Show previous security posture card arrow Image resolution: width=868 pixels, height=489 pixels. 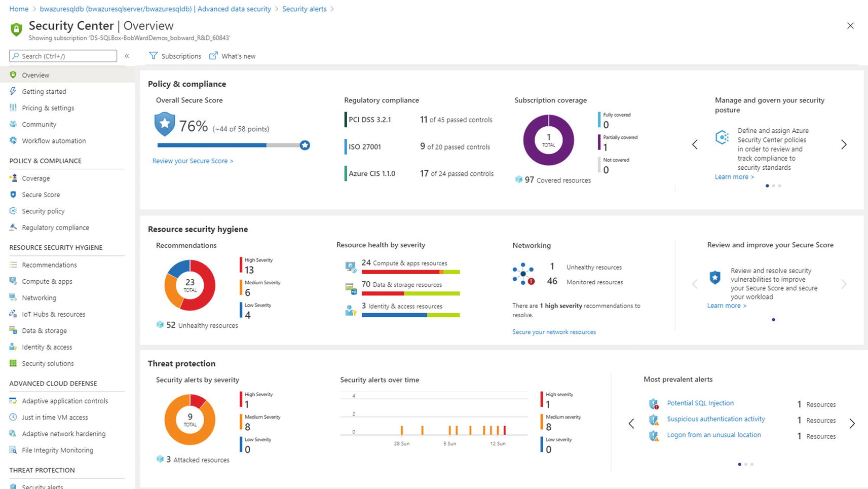pyautogui.click(x=695, y=144)
